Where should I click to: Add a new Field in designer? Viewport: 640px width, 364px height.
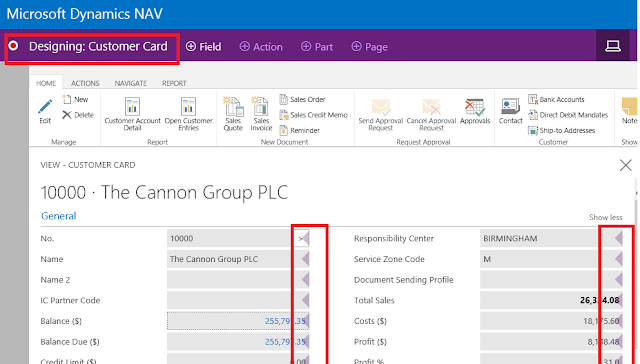pos(203,47)
